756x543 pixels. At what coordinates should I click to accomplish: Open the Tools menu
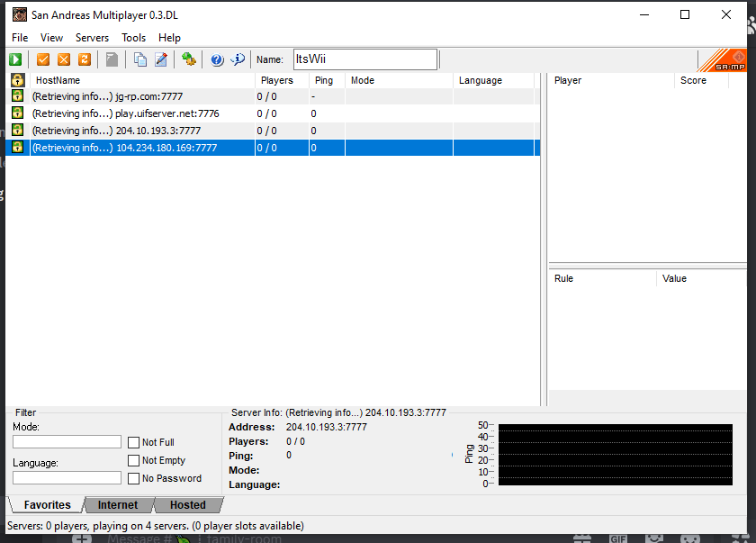[x=133, y=38]
